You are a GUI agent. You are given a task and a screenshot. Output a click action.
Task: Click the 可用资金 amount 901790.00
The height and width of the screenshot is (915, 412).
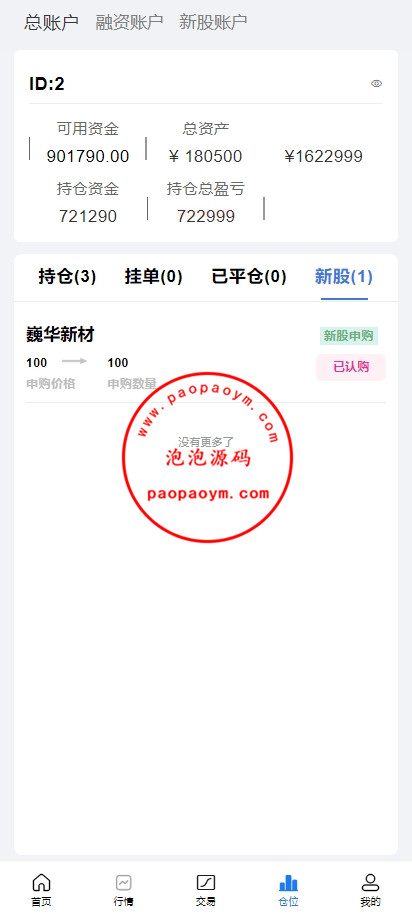(88, 156)
